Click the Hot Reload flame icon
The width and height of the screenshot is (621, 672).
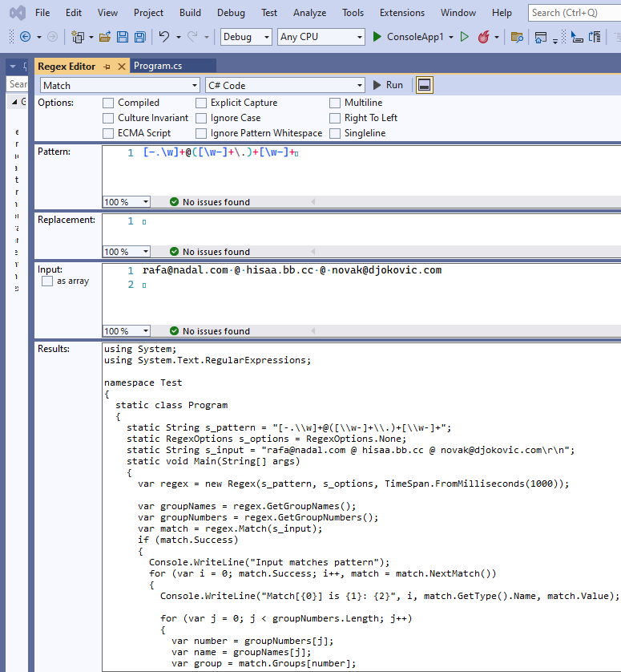click(483, 37)
